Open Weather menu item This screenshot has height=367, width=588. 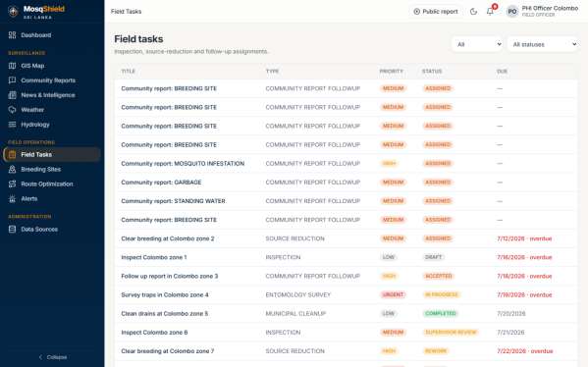(52, 110)
